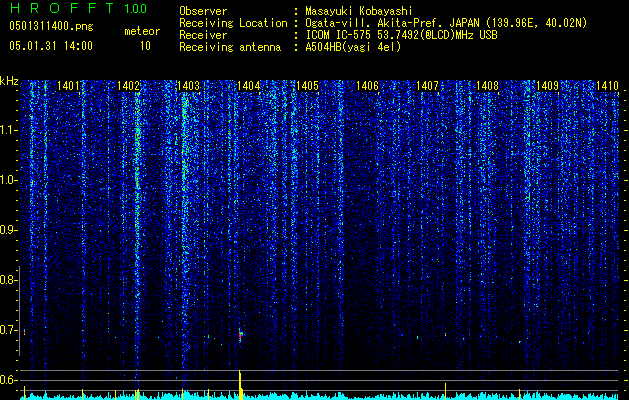This screenshot has width=629, height=400.
Task: Click the 0.7 kHz axis label
Action: pyautogui.click(x=8, y=330)
